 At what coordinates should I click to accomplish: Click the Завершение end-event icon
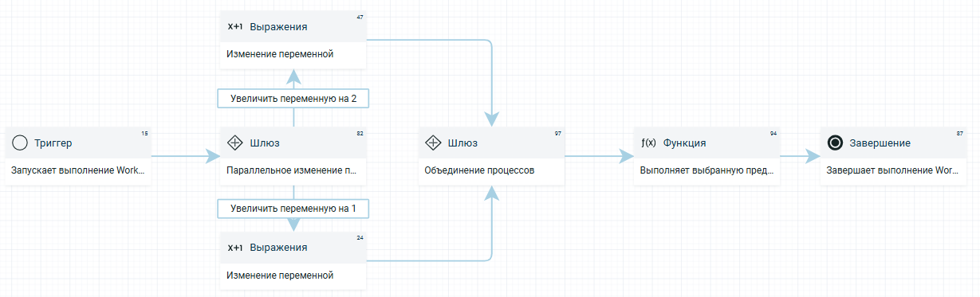coord(835,143)
